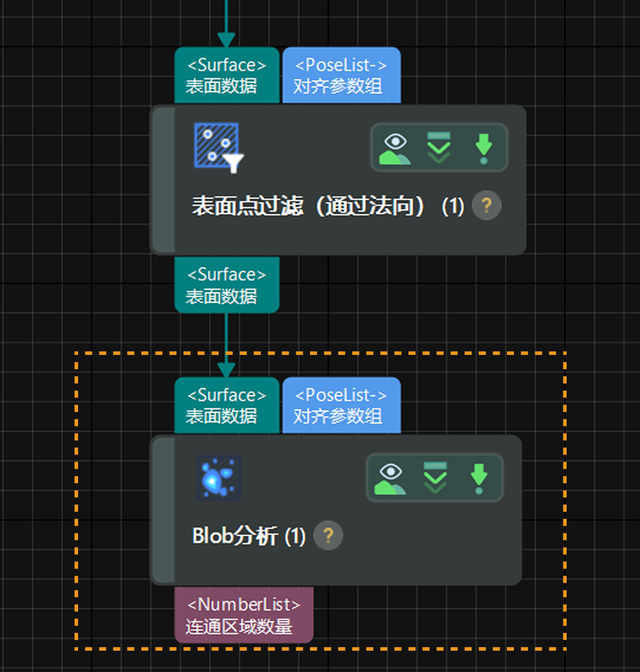Click the Blob分析 node blob icon
Image resolution: width=640 pixels, height=672 pixels.
tap(219, 478)
